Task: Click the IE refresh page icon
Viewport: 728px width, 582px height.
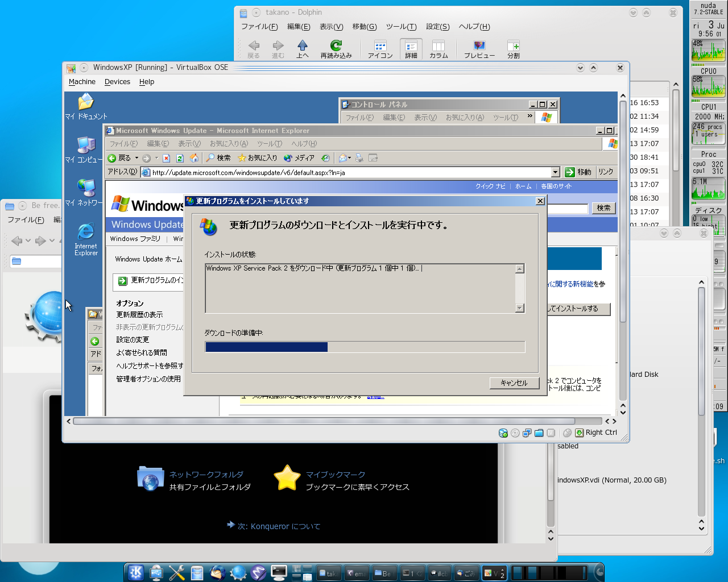Action: 180,158
